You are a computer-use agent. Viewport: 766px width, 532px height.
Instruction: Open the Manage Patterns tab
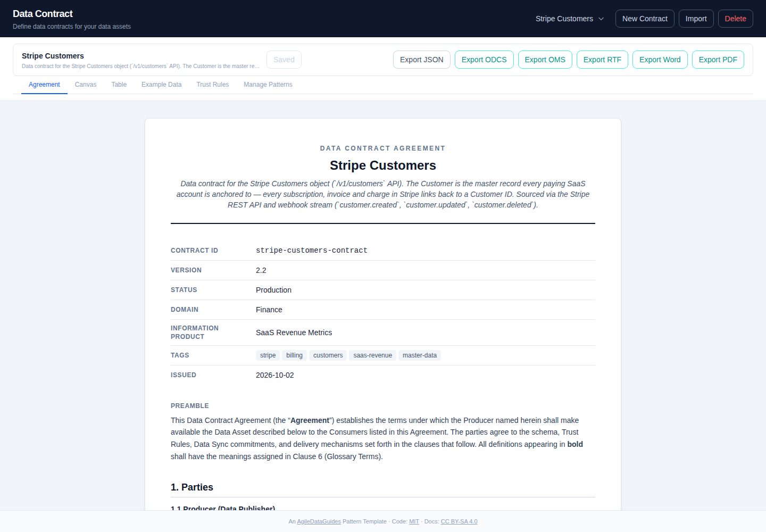(x=268, y=85)
